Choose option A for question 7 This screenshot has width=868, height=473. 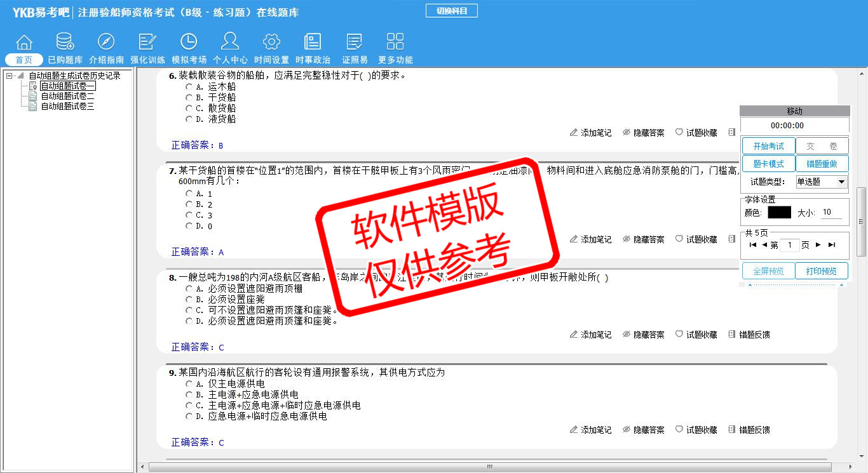click(189, 194)
